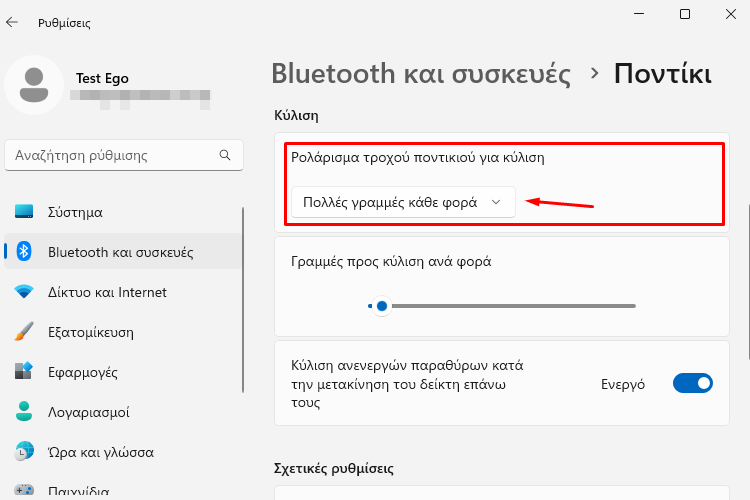
Task: Click the Αναζήτηση ρύθμισης search field
Action: point(124,155)
